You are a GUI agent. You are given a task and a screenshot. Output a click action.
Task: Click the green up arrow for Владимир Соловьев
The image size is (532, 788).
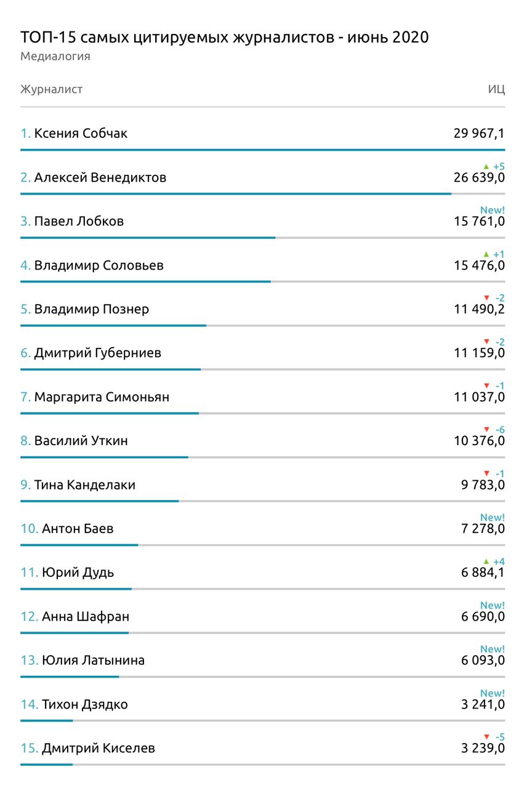486,254
